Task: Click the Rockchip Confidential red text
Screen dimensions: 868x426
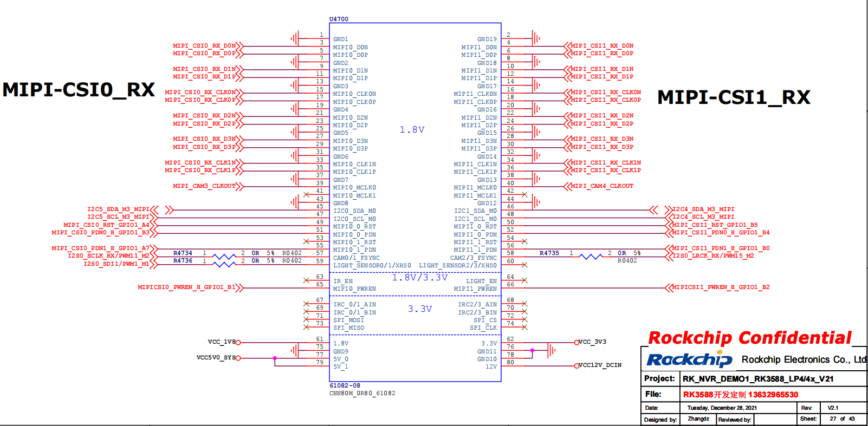Action: (x=749, y=338)
